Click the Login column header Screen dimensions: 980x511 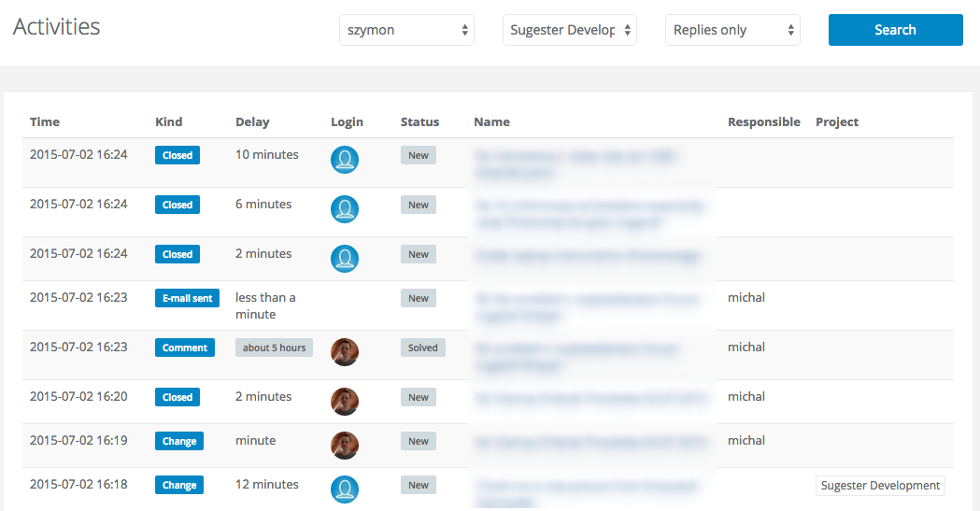tap(347, 121)
